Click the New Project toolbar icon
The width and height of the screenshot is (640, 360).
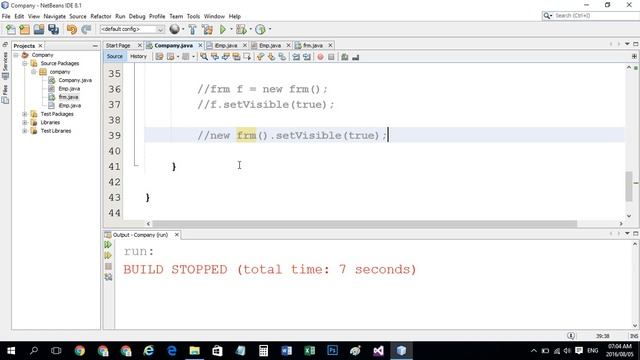pyautogui.click(x=24, y=29)
